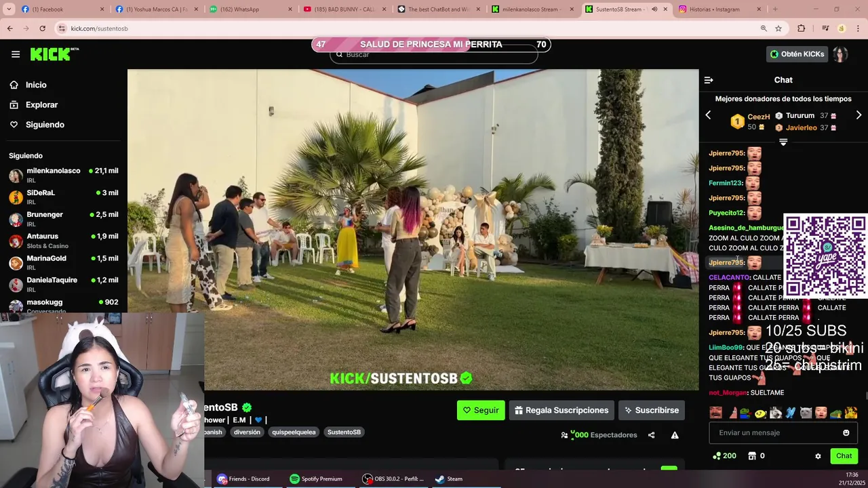Image resolution: width=868 pixels, height=488 pixels.
Task: Open masokugg channel in following list
Action: 64,305
